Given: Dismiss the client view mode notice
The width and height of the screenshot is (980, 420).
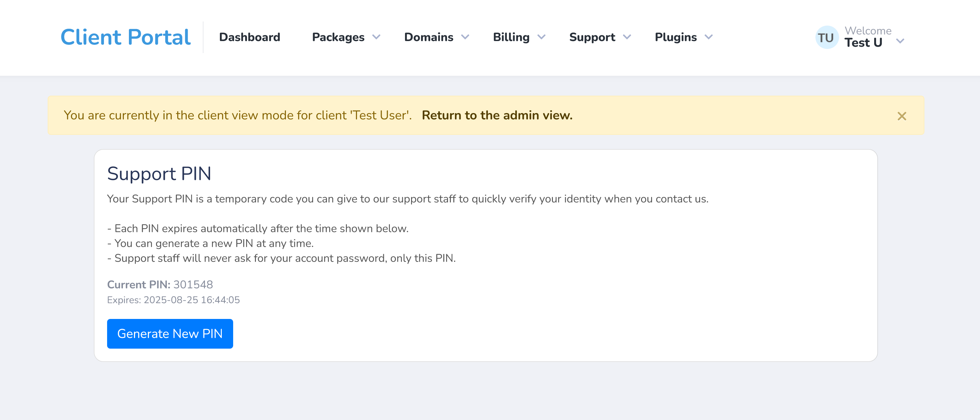Looking at the screenshot, I should (x=901, y=116).
